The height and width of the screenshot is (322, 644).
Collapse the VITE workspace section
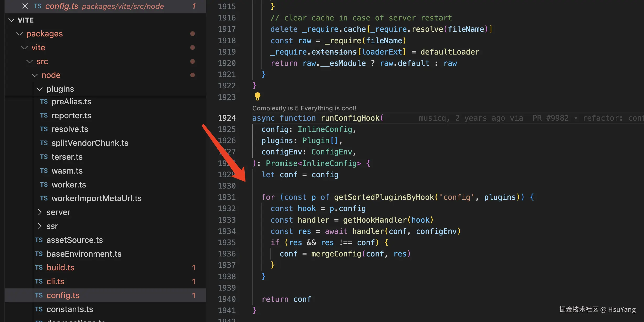coord(11,20)
